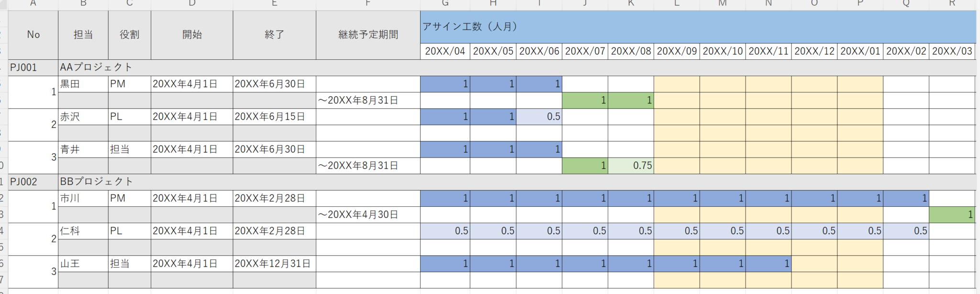Select the BBプロジェクト title cell

click(96, 182)
